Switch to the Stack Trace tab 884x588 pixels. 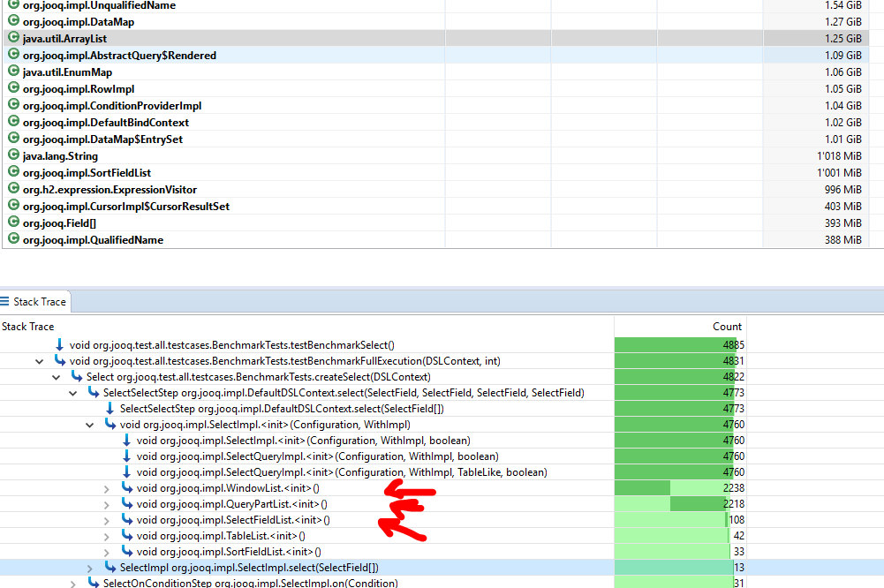[x=39, y=301]
